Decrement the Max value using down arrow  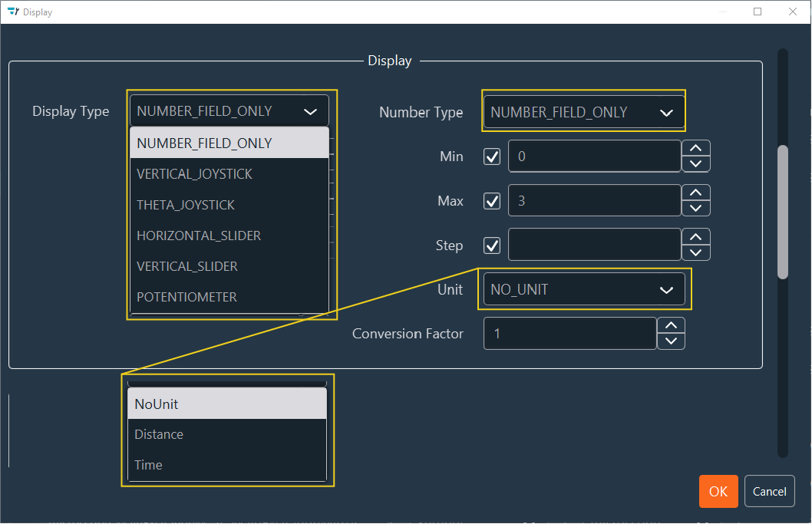click(x=695, y=208)
